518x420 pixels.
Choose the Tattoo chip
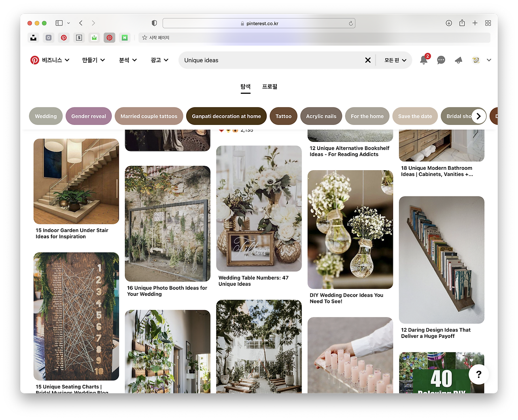coord(284,116)
